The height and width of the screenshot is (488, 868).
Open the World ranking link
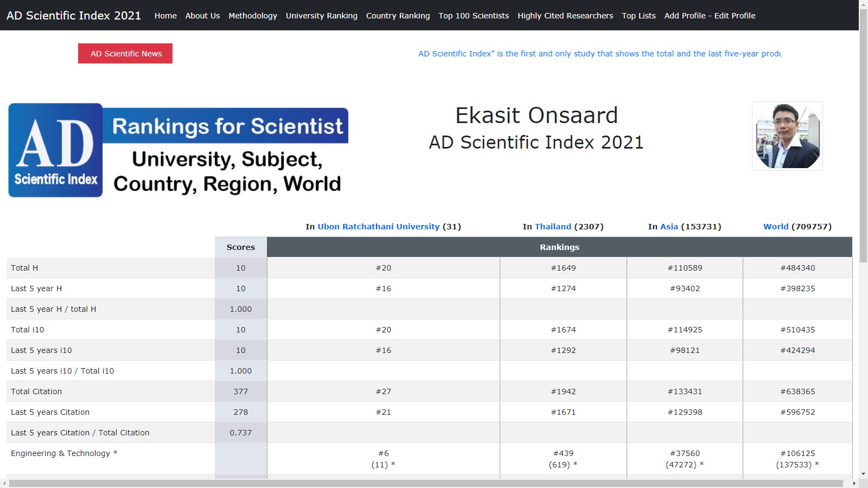pyautogui.click(x=776, y=227)
